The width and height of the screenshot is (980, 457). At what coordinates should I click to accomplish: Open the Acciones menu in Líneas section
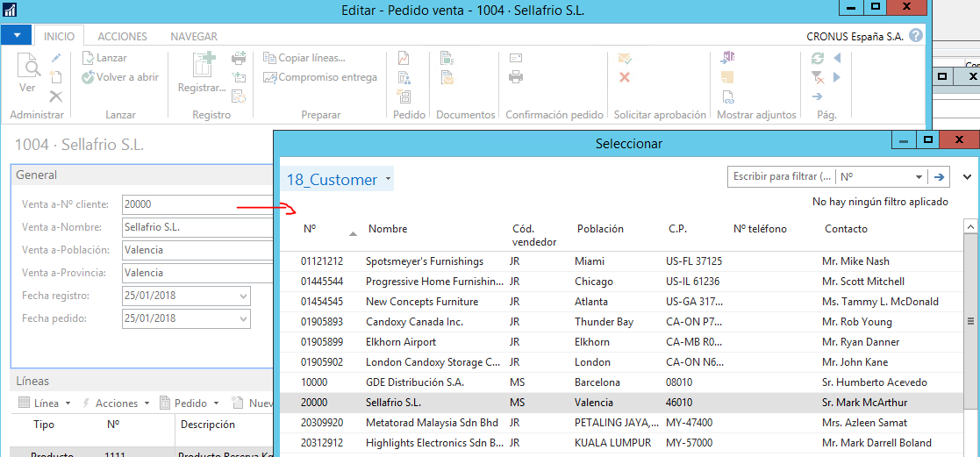pyautogui.click(x=117, y=403)
